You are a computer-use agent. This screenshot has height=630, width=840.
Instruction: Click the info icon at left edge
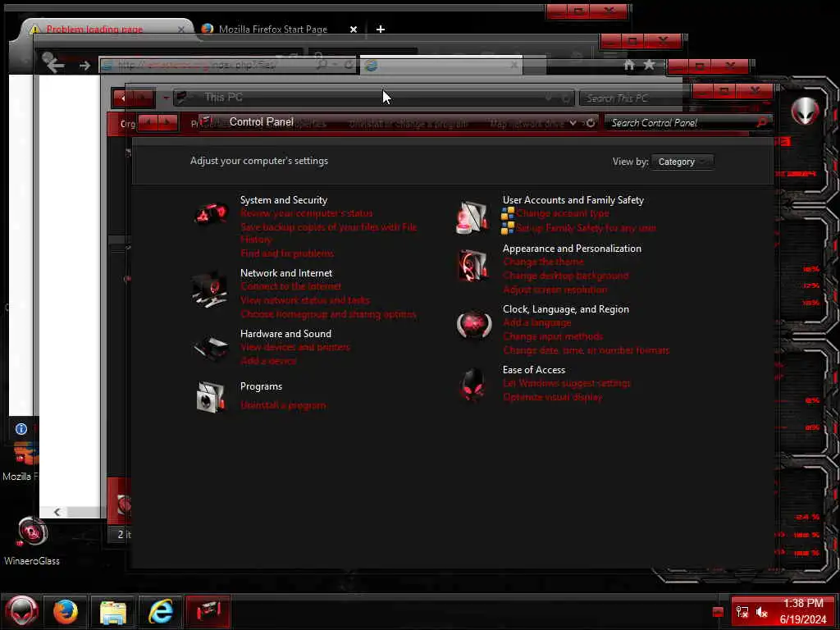[21, 428]
